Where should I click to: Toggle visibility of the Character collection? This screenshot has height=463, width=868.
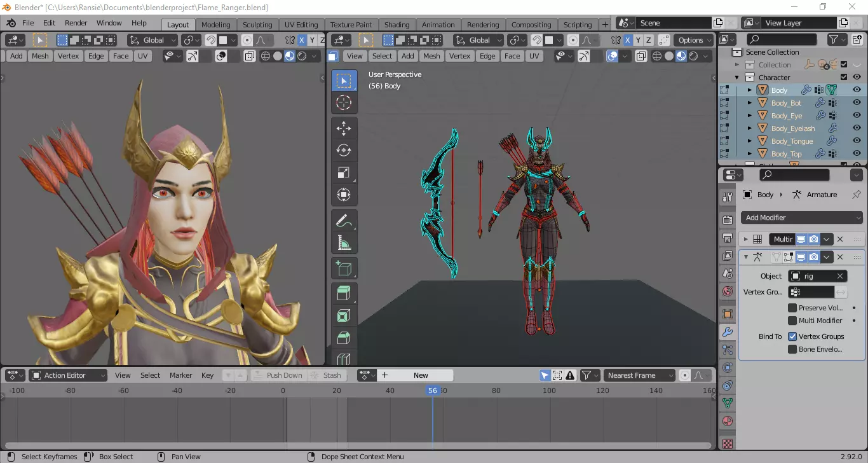(x=857, y=78)
